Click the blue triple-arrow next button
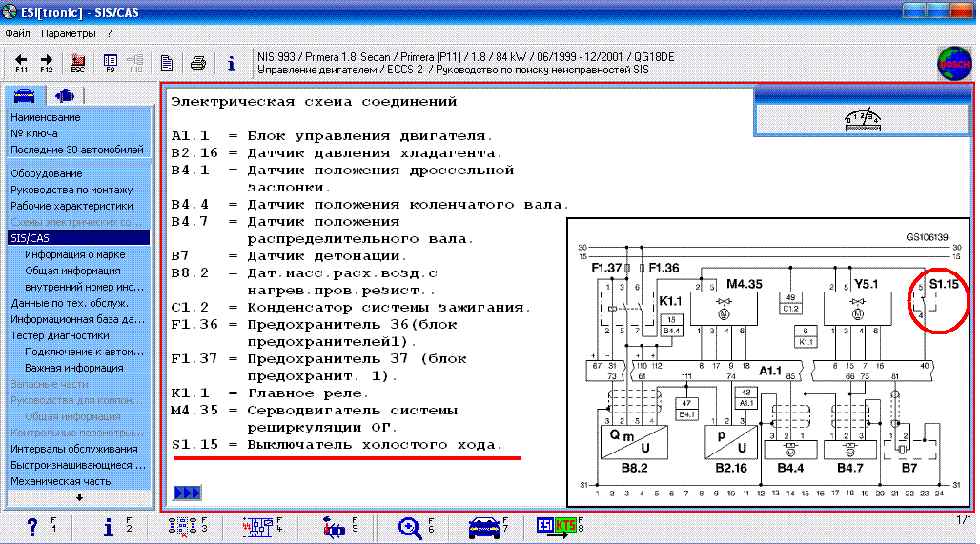The image size is (980, 544). coord(187,493)
